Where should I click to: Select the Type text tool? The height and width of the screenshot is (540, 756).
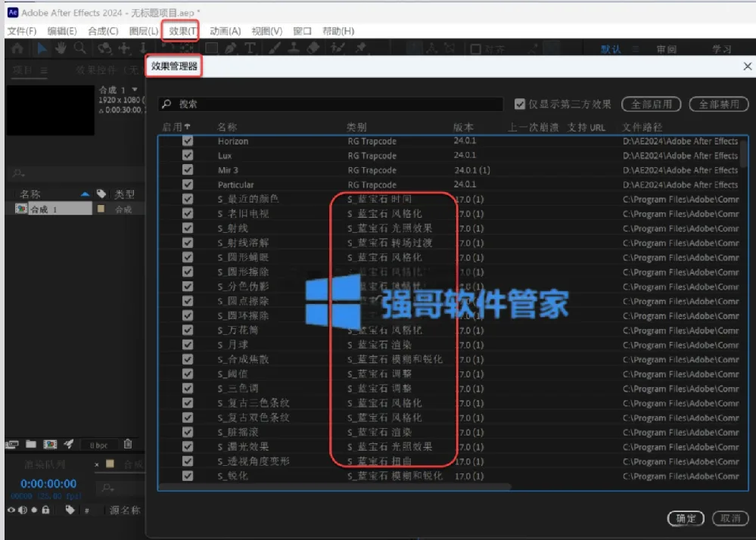point(250,48)
